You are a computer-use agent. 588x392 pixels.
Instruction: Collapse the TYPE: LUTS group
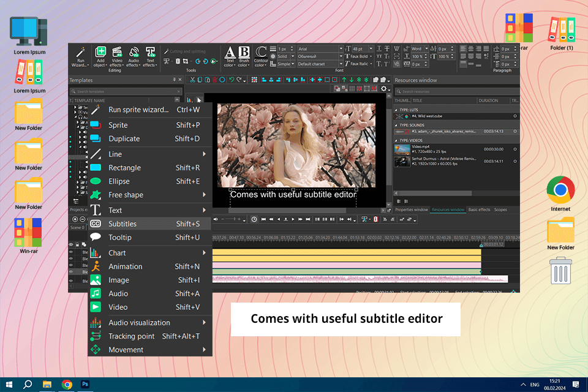pyautogui.click(x=396, y=110)
